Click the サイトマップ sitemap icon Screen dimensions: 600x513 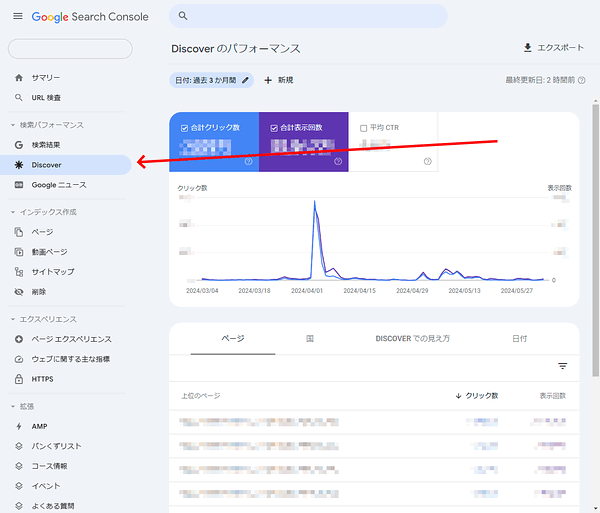pos(19,272)
